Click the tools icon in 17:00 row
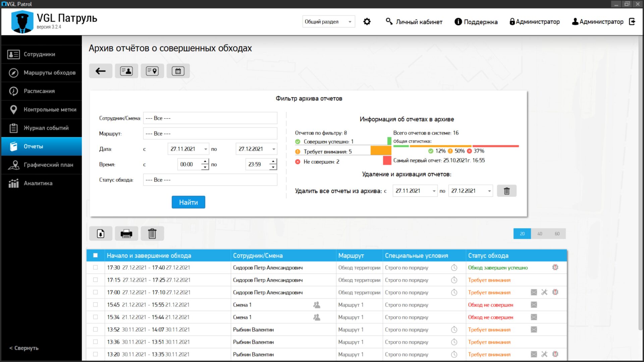This screenshot has width=644, height=362. click(544, 292)
